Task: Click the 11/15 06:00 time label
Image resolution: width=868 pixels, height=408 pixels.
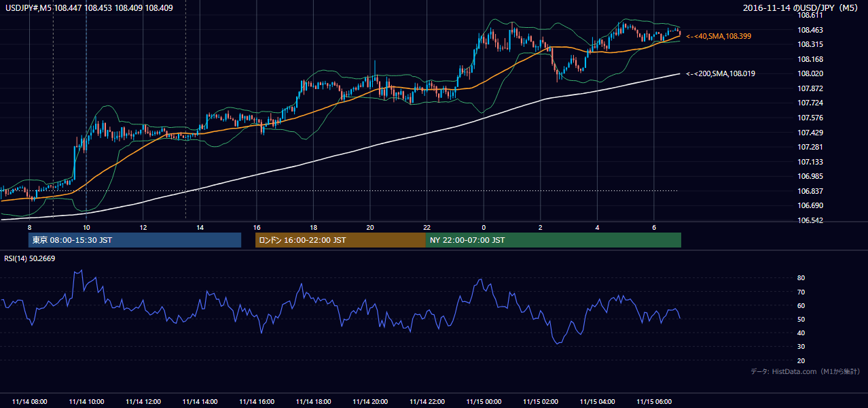Action: (654, 402)
